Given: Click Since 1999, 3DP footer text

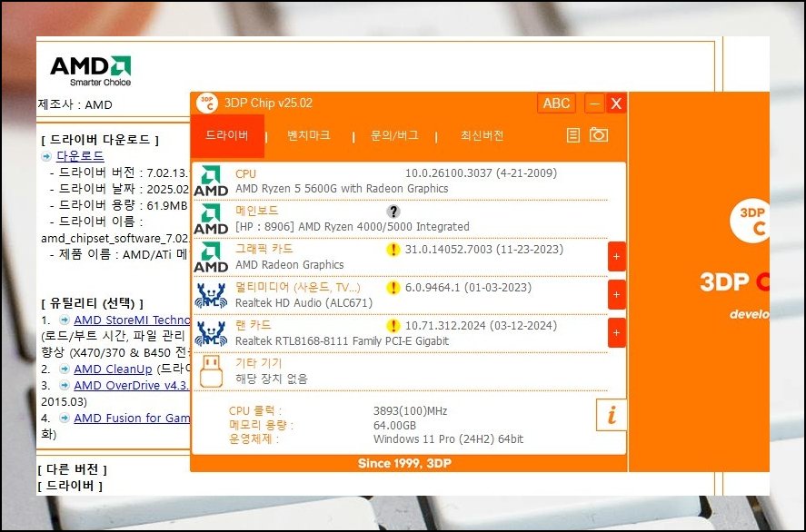Looking at the screenshot, I should click(404, 463).
